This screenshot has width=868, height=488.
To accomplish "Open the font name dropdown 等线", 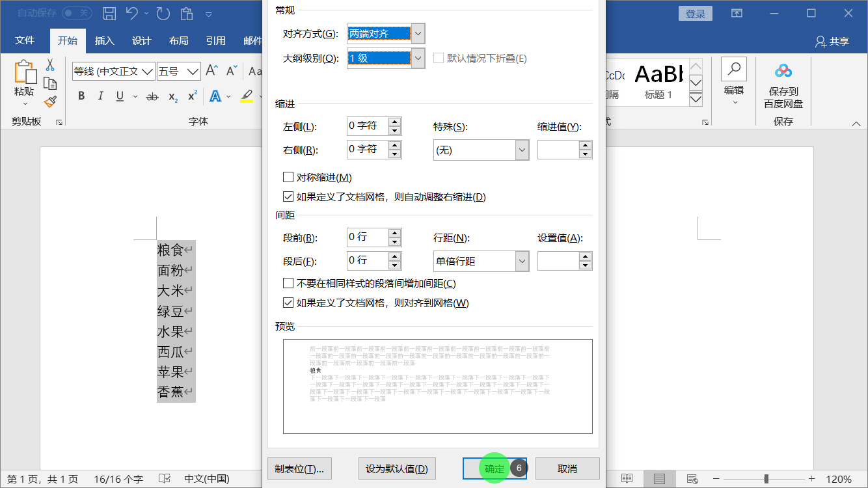I will click(x=148, y=72).
